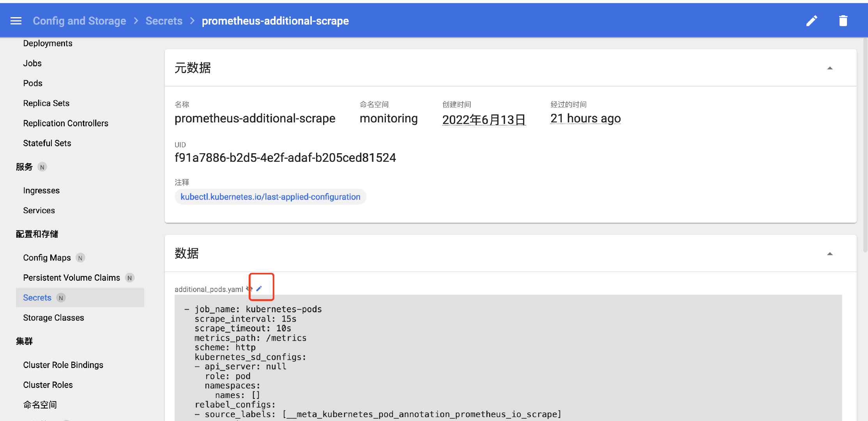Go to Services in sidebar

(39, 210)
